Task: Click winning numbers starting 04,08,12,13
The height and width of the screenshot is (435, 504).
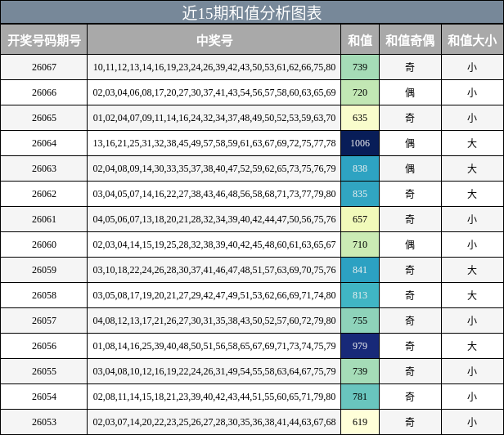Action: (214, 321)
